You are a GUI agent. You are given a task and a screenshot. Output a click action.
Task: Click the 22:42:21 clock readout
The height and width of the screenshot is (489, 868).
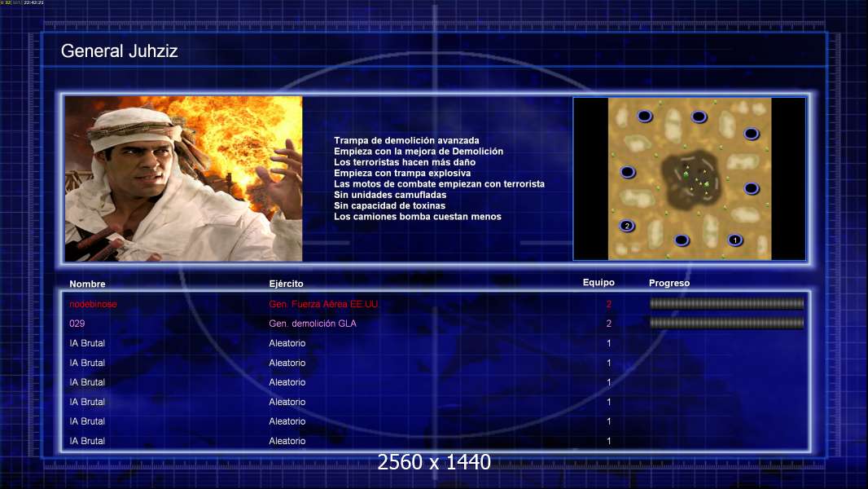tap(33, 2)
